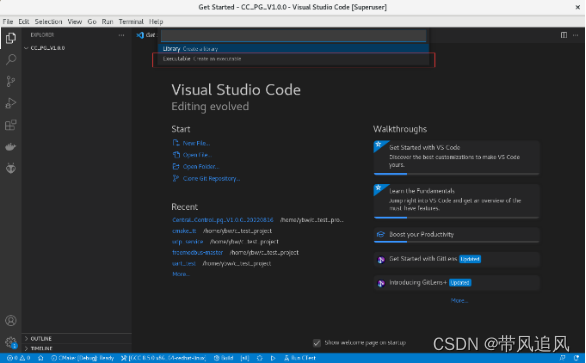The height and width of the screenshot is (363, 586).
Task: Open the Selection menu
Action: pos(49,22)
